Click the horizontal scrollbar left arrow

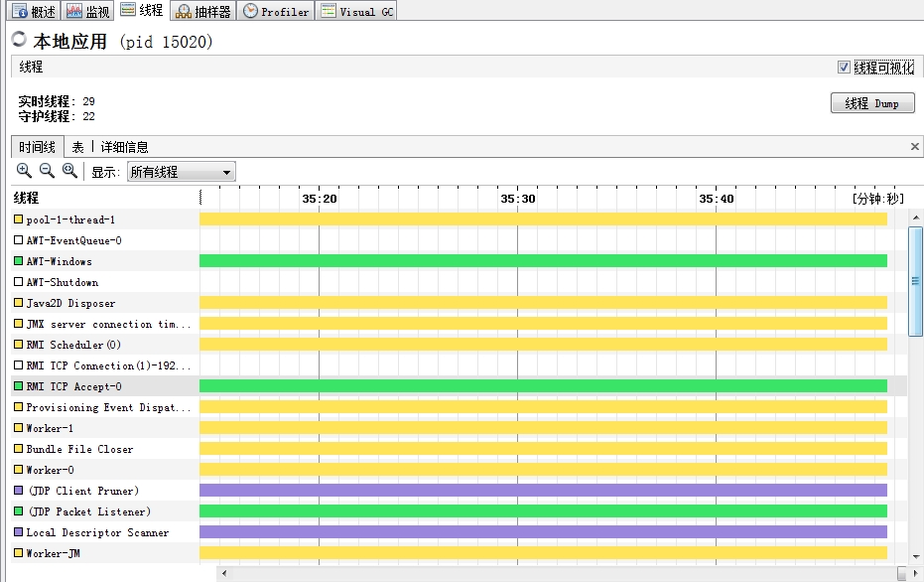coord(224,573)
